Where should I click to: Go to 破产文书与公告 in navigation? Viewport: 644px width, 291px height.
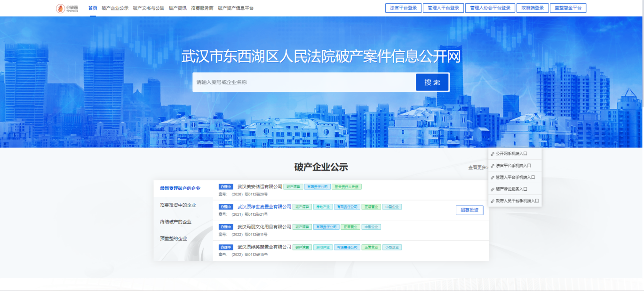(x=149, y=8)
